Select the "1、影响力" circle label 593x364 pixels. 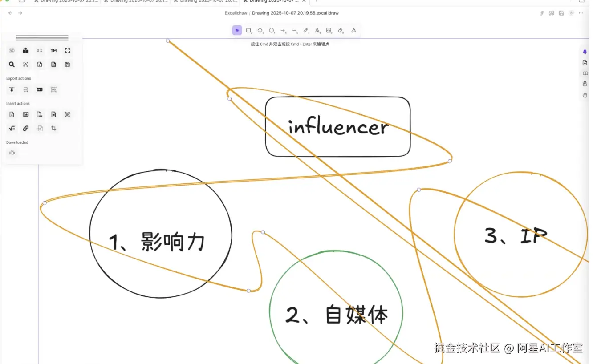(157, 242)
